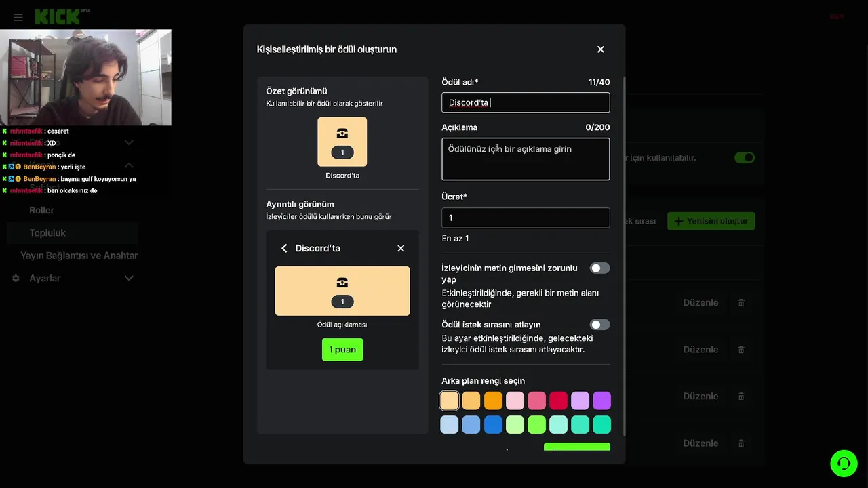
Task: Click chat message 'ponçik de'
Action: click(61, 155)
